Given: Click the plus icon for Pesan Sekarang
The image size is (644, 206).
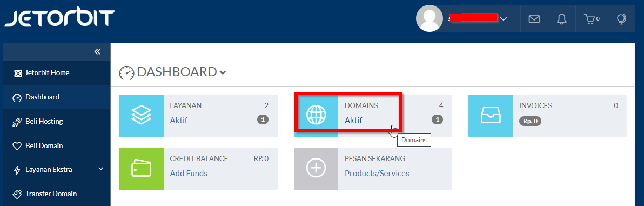Looking at the screenshot, I should (316, 169).
